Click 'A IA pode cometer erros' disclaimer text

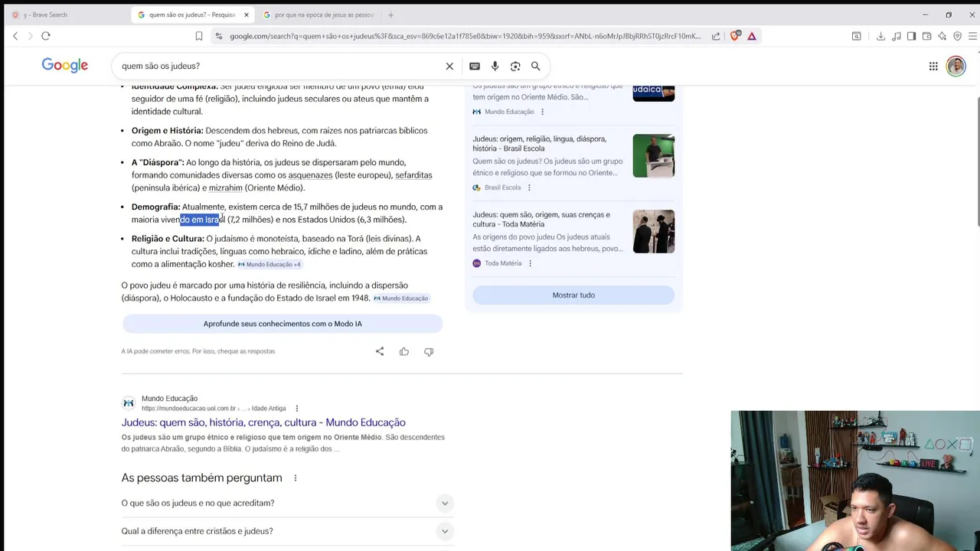pyautogui.click(x=198, y=351)
